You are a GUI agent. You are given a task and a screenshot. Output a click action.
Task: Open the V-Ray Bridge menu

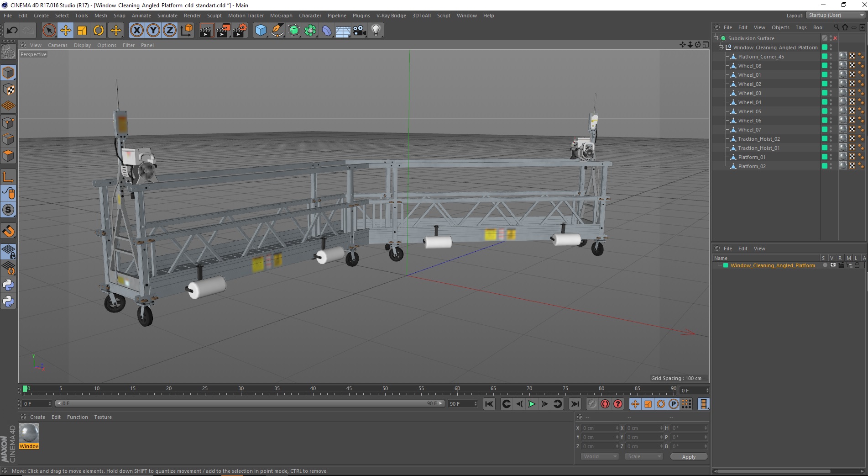coord(391,16)
